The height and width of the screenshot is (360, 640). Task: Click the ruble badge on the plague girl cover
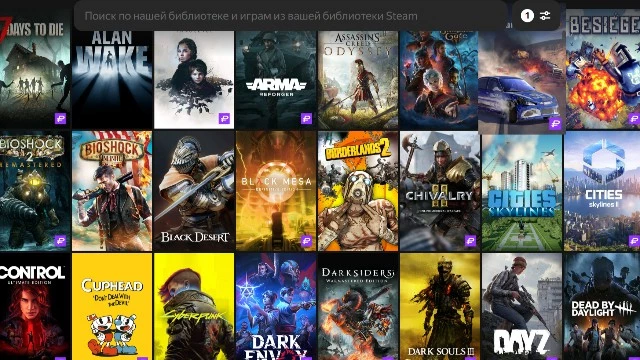click(224, 119)
